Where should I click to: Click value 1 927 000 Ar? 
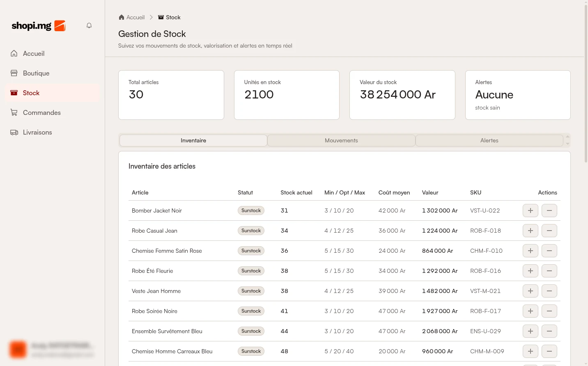pos(440,311)
